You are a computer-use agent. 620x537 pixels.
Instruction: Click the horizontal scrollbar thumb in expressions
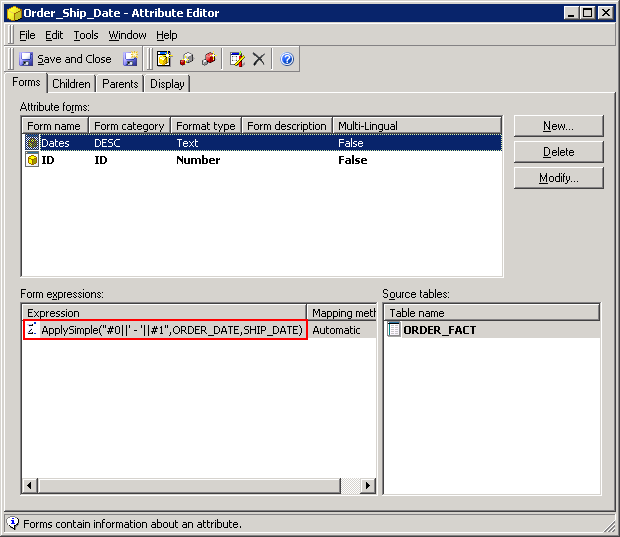(x=189, y=485)
